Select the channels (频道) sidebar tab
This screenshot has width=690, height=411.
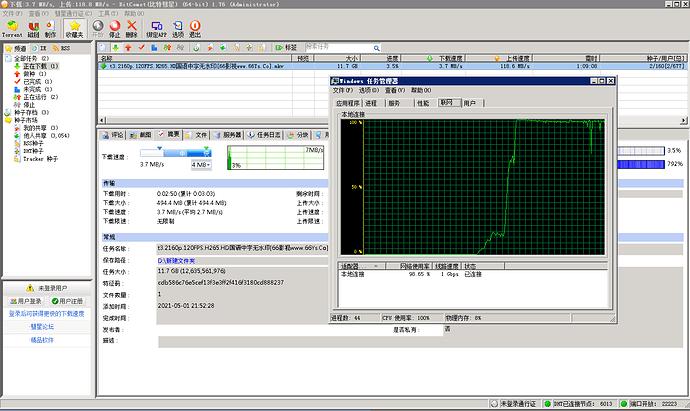click(16, 48)
